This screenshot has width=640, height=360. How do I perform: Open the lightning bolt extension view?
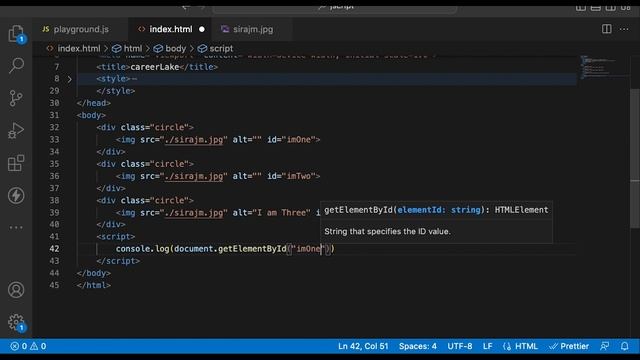[16, 196]
